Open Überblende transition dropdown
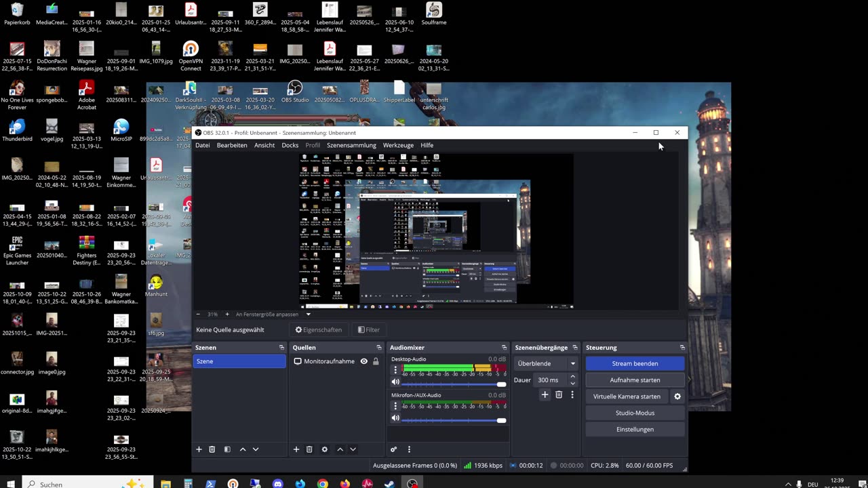 pos(546,363)
